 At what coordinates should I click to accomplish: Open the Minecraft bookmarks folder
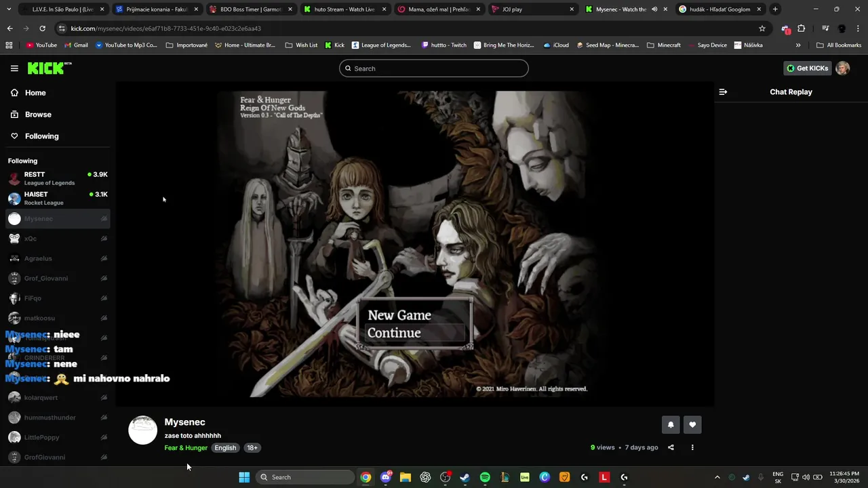tap(664, 45)
